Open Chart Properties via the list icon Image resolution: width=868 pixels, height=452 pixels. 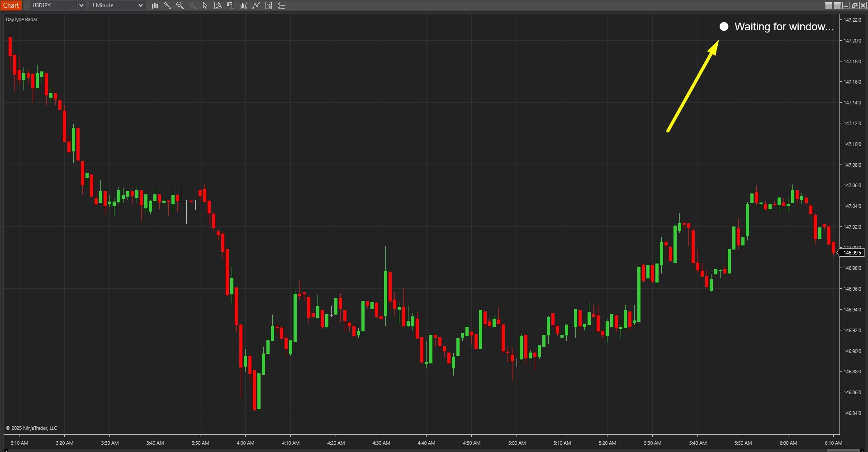coord(281,5)
